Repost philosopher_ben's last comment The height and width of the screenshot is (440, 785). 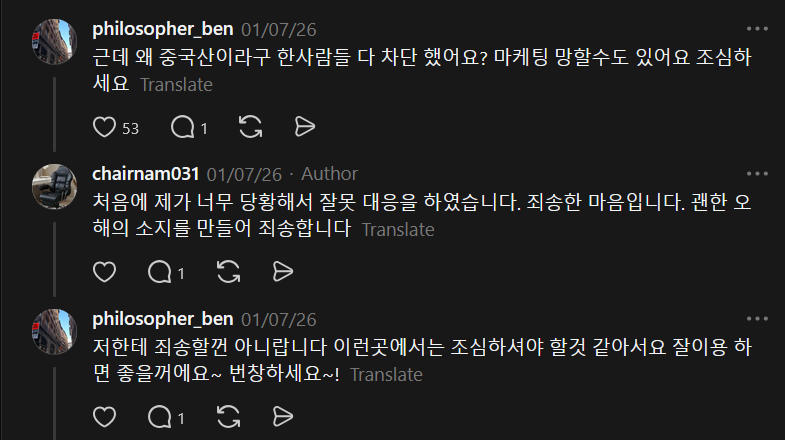228,417
